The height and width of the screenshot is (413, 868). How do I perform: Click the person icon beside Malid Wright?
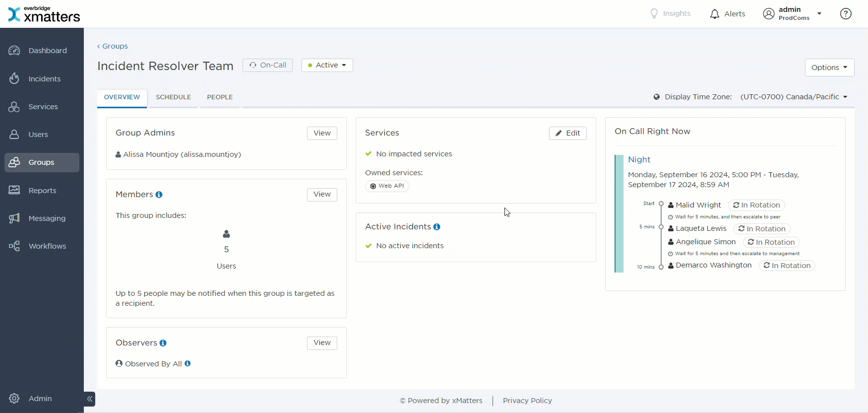[x=671, y=205]
